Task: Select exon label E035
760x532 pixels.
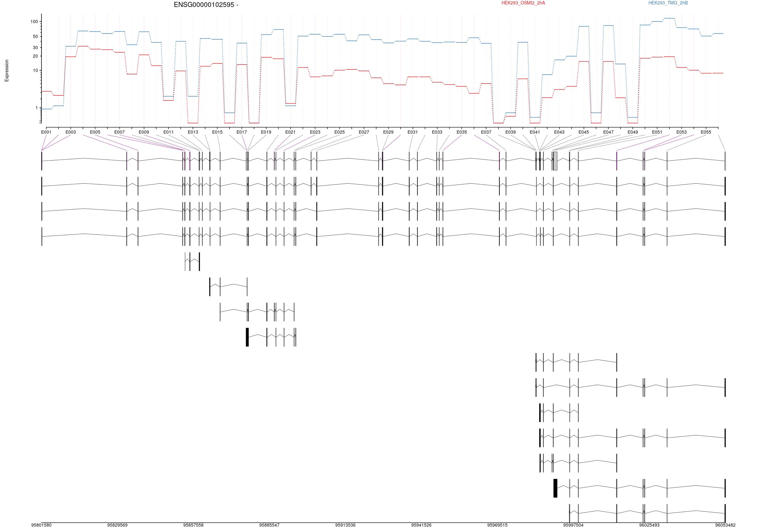Action: pyautogui.click(x=462, y=132)
